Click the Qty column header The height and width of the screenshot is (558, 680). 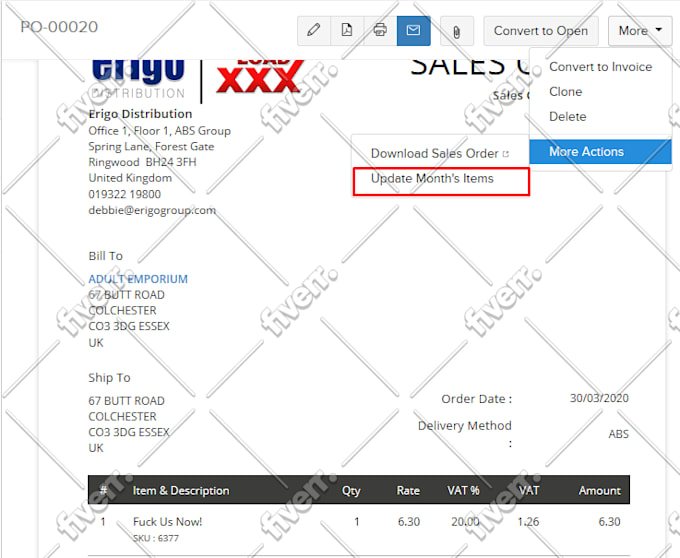pyautogui.click(x=351, y=490)
